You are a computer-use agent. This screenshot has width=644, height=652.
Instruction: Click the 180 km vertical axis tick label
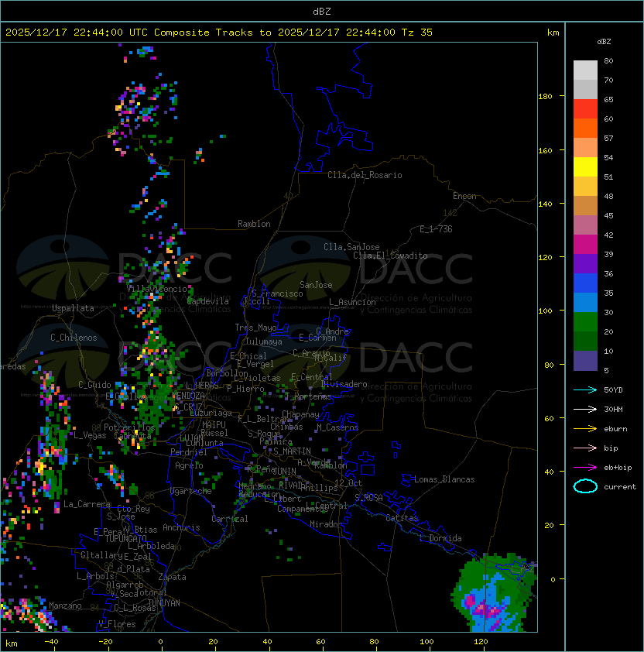(545, 97)
